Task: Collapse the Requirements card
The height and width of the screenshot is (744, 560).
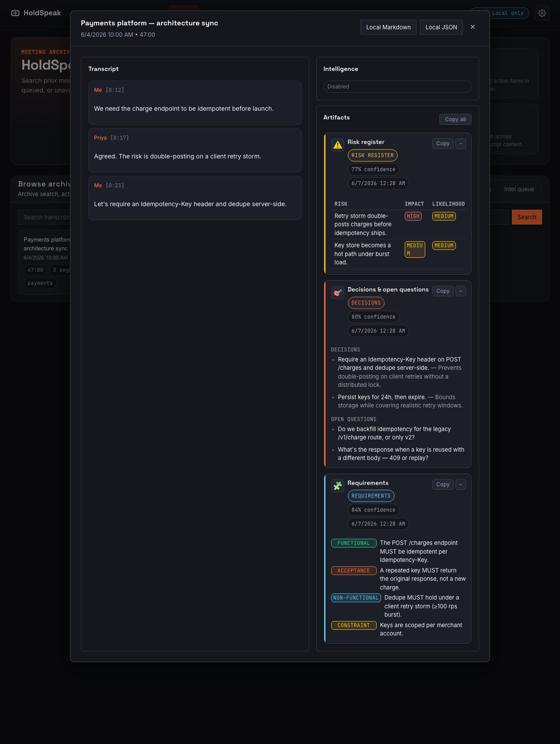Action: point(461,484)
